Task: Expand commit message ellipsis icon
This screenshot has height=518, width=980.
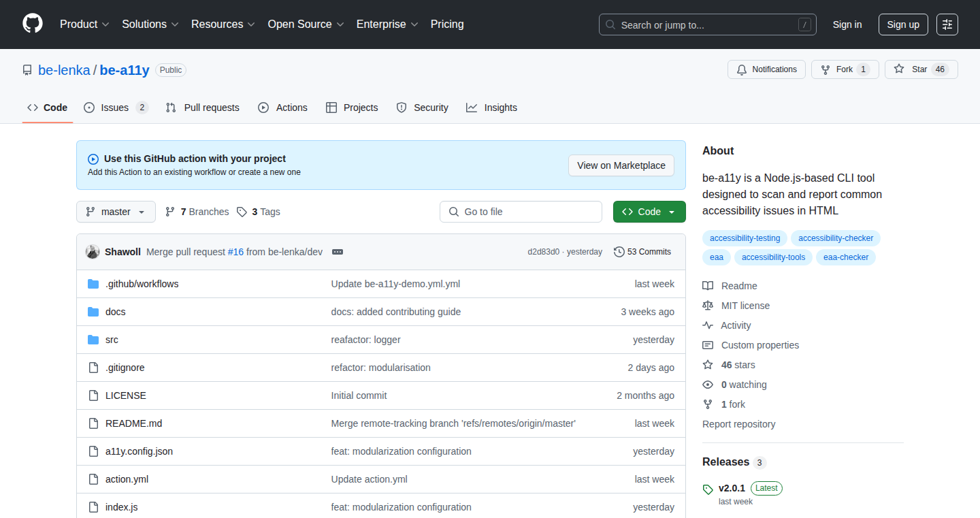Action: (338, 252)
